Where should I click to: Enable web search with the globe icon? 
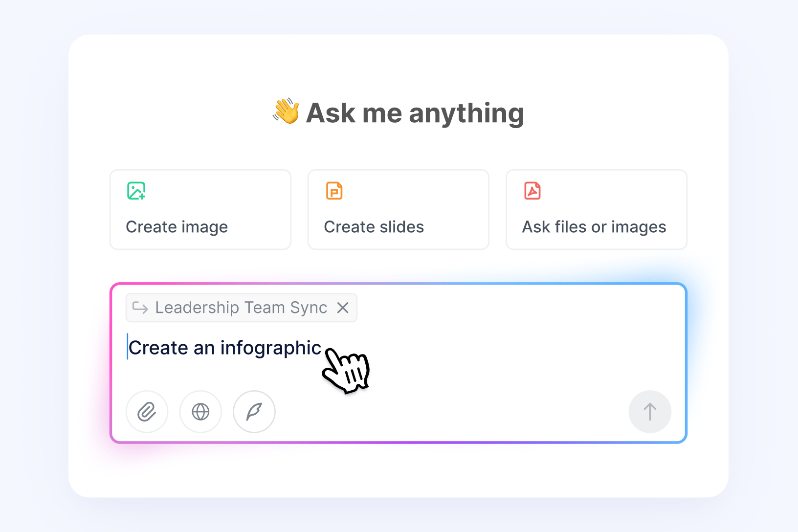pos(200,412)
